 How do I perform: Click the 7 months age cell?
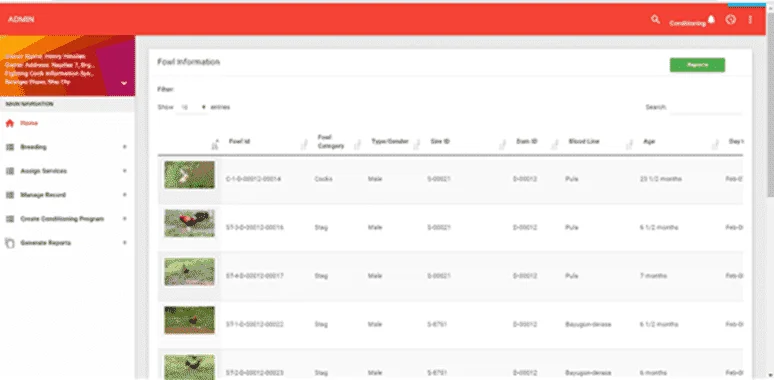tap(655, 276)
